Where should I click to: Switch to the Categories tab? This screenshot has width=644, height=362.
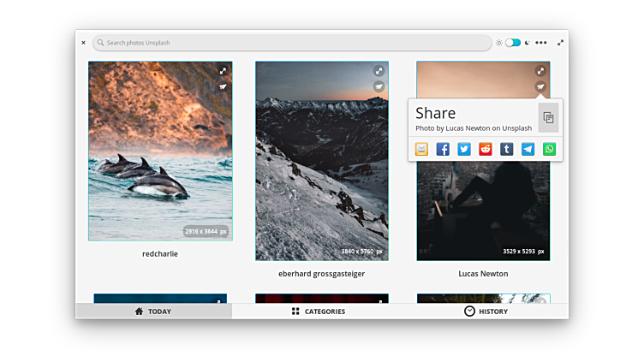click(x=318, y=312)
